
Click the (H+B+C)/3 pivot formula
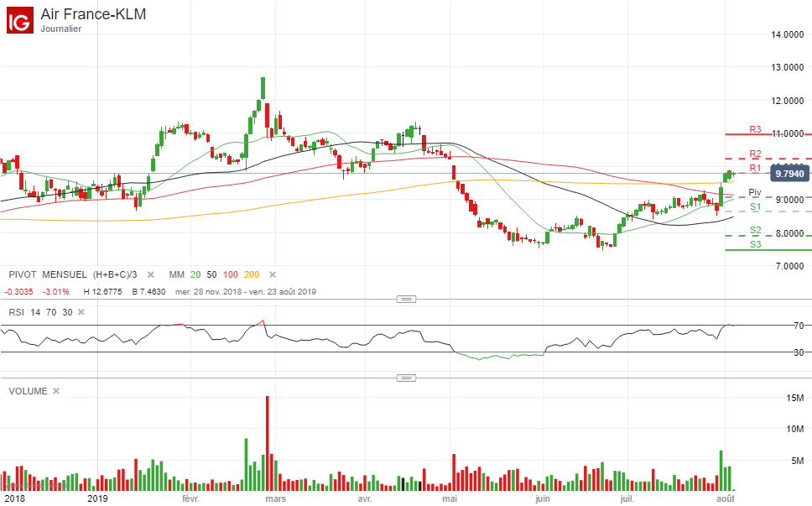[115, 275]
